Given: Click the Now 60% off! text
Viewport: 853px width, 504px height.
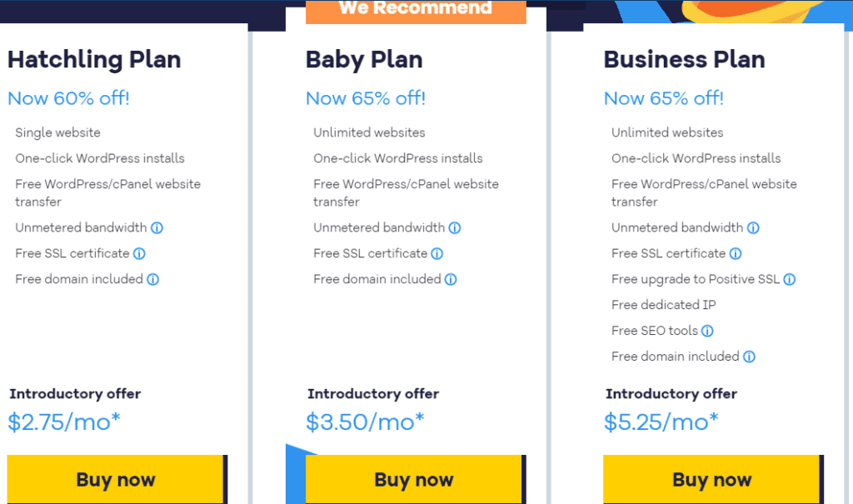Looking at the screenshot, I should [x=68, y=98].
